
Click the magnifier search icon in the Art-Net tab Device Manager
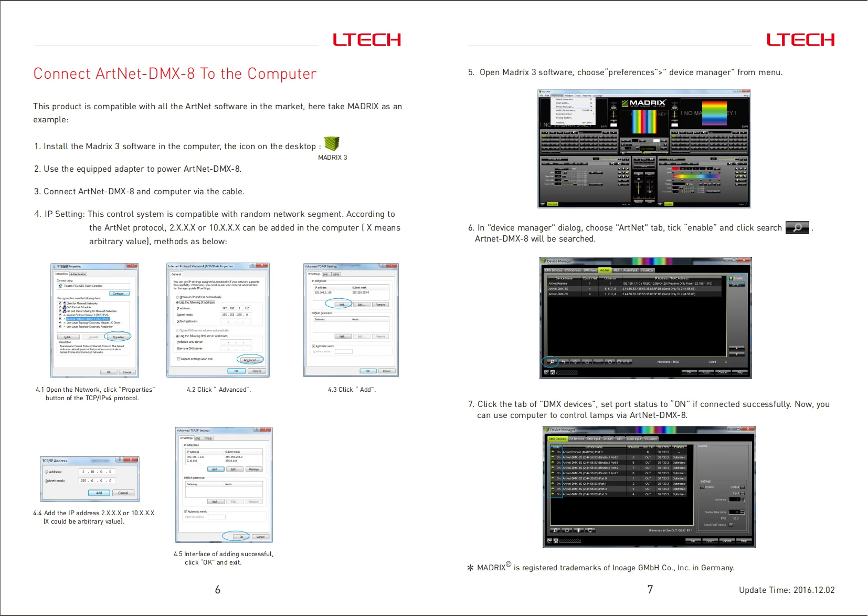(552, 362)
